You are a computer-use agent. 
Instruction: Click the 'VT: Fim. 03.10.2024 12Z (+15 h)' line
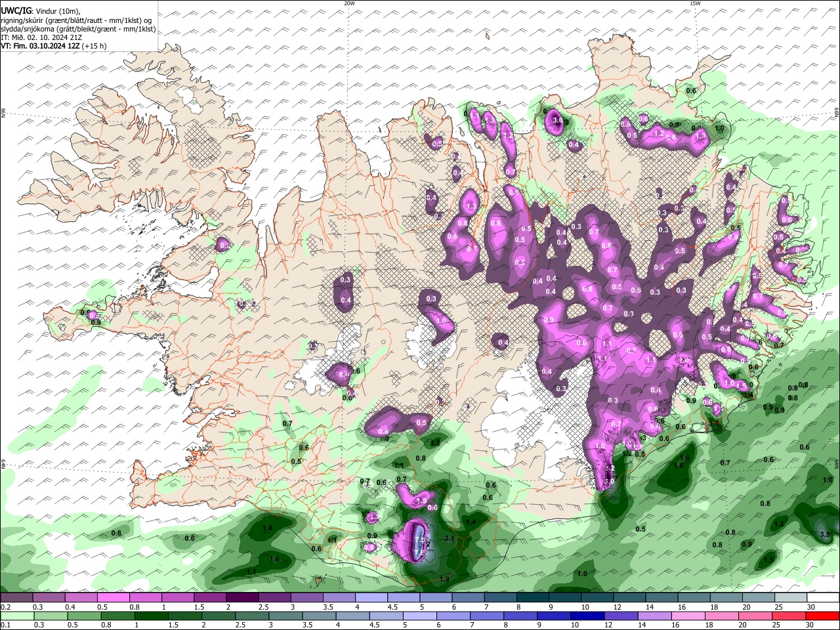53,46
